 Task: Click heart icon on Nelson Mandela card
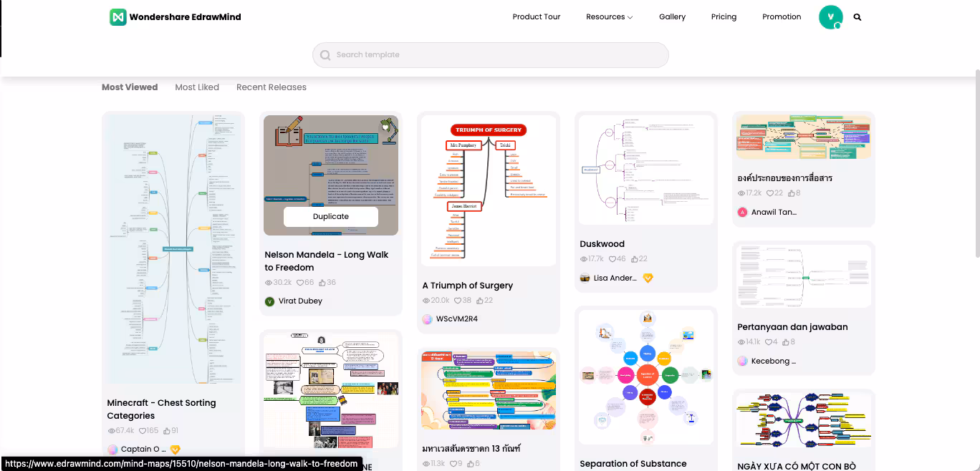coord(299,283)
